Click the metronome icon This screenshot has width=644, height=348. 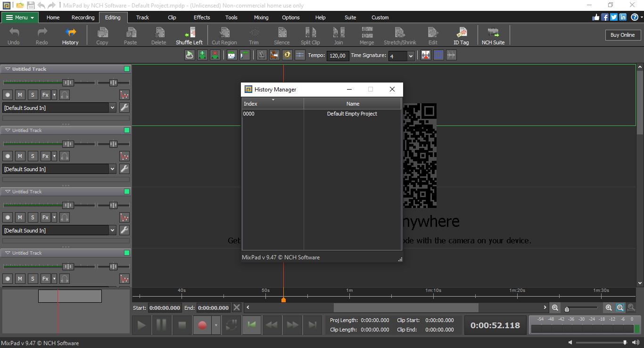[262, 55]
